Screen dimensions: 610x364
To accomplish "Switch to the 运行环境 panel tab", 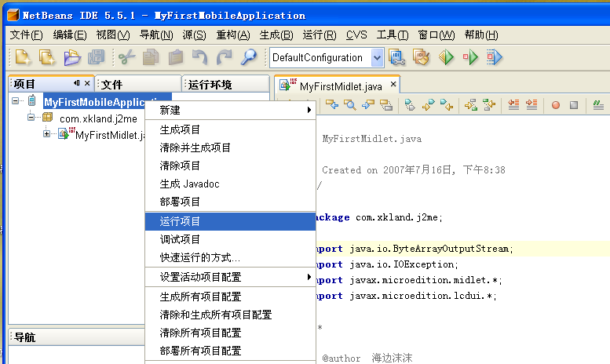I will 225,84.
